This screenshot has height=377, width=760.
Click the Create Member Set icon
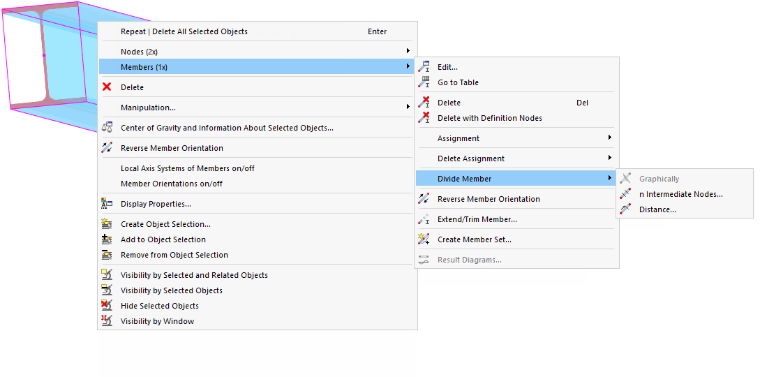tap(424, 239)
